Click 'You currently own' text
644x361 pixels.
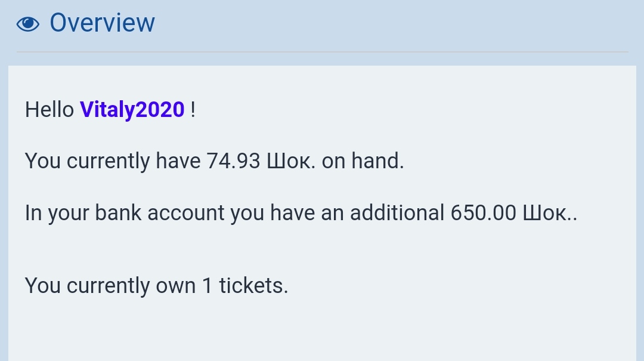pos(110,286)
